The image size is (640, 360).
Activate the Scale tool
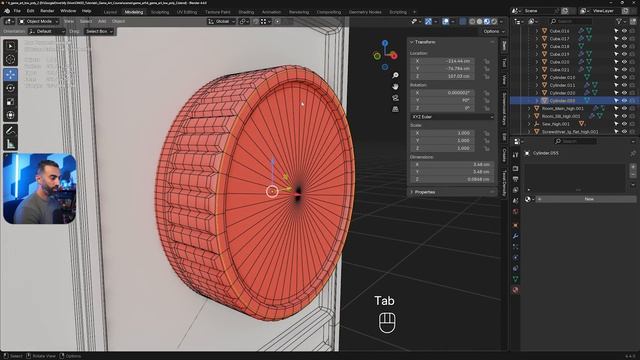point(11,102)
